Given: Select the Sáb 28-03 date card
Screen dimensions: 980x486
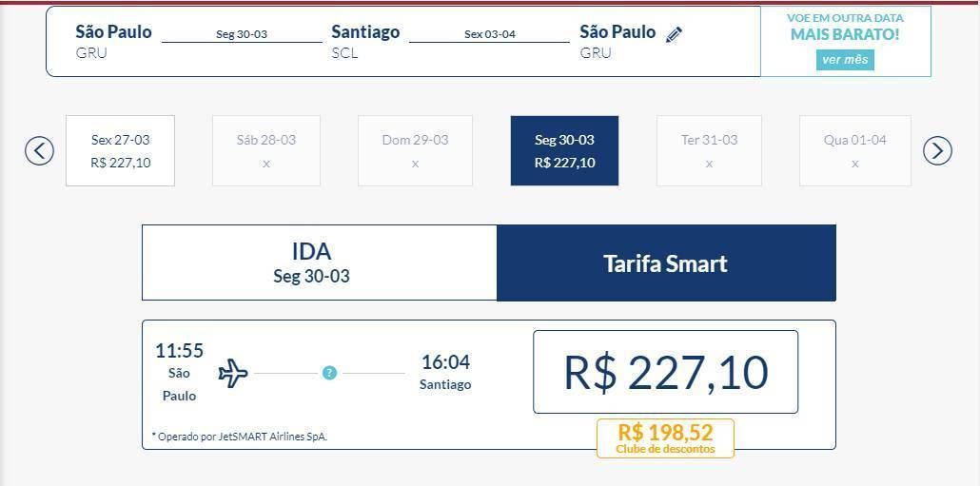Looking at the screenshot, I should (x=266, y=150).
